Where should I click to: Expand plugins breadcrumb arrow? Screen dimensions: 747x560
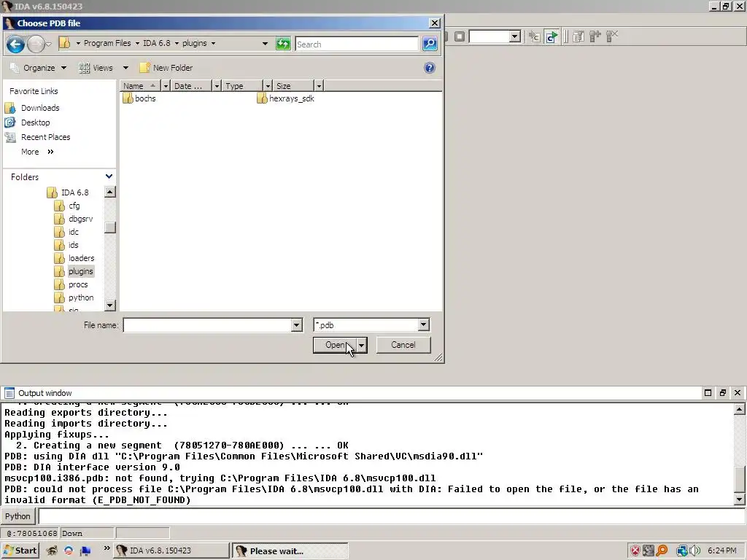coord(214,43)
